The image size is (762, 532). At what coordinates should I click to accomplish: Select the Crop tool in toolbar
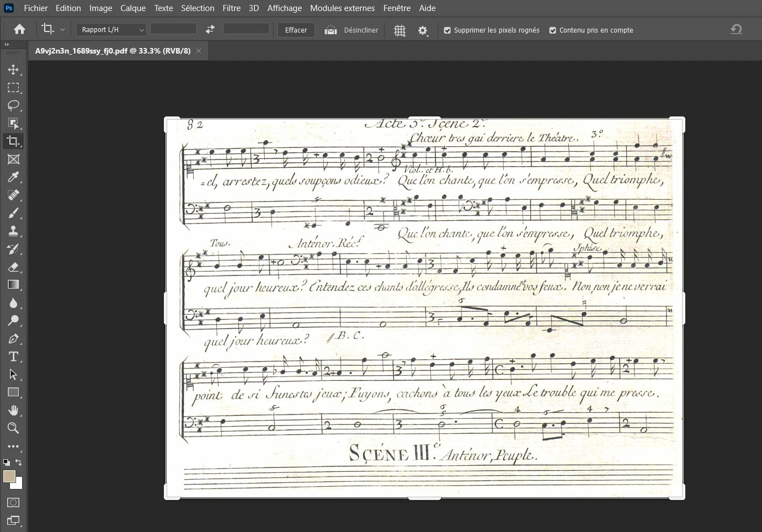click(13, 141)
